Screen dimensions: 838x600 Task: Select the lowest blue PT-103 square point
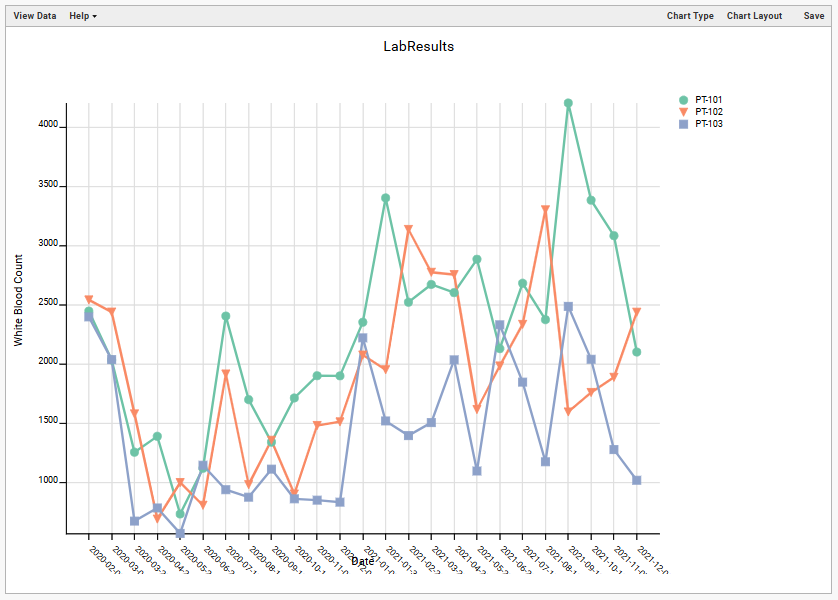[x=180, y=534]
